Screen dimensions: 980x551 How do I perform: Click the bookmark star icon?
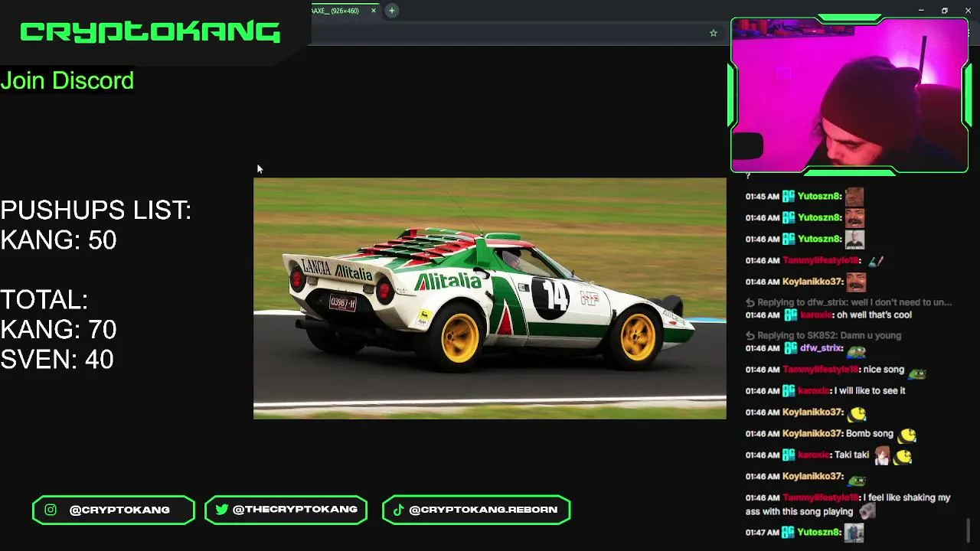click(713, 33)
